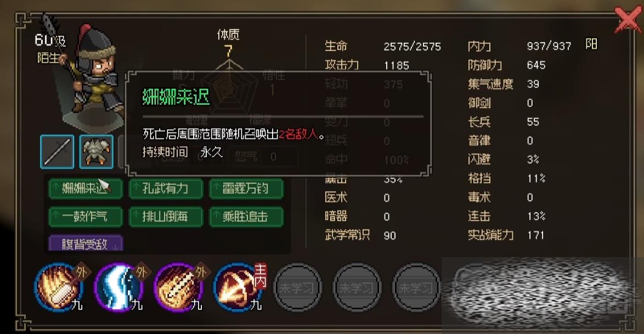Click the first unlearned 未学习 skill slot
Image resolution: width=644 pixels, height=334 pixels.
[297, 287]
